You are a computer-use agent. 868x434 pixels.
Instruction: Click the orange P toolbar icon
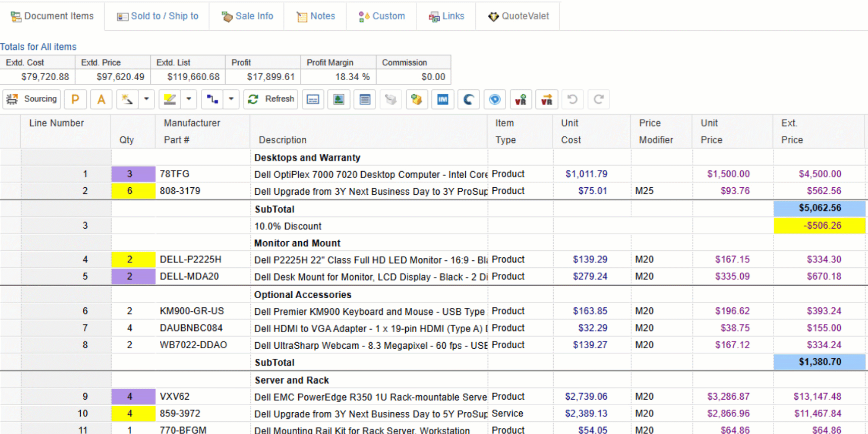tap(75, 99)
